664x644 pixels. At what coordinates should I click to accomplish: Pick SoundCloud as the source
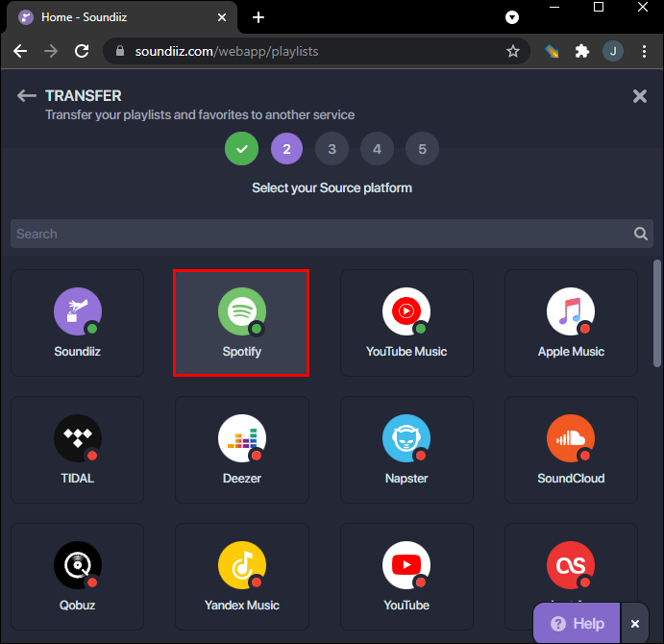571,449
